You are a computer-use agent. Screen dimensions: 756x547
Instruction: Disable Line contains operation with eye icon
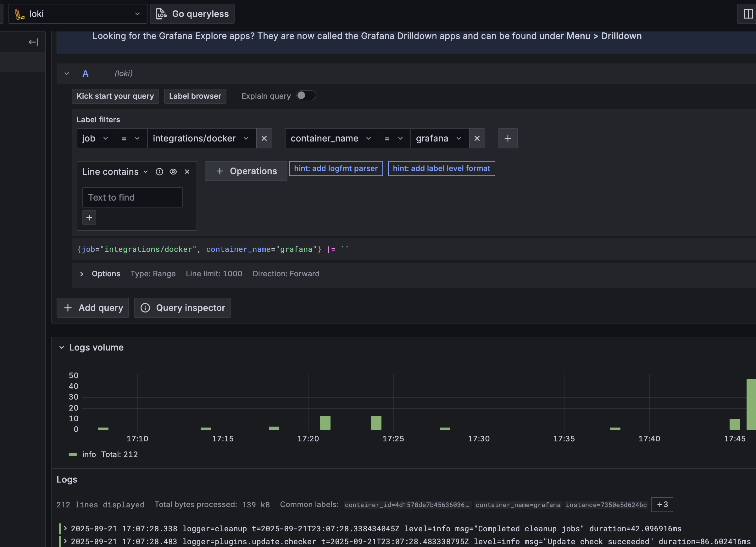173,172
